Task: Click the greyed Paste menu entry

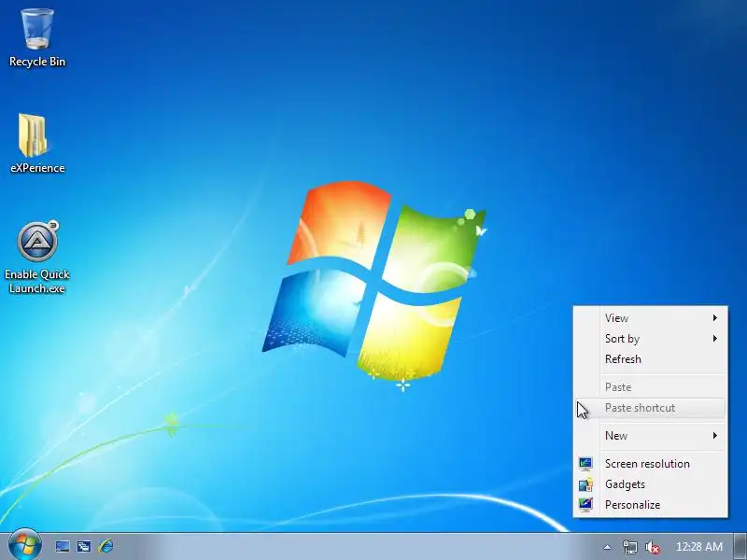Action: click(x=650, y=387)
